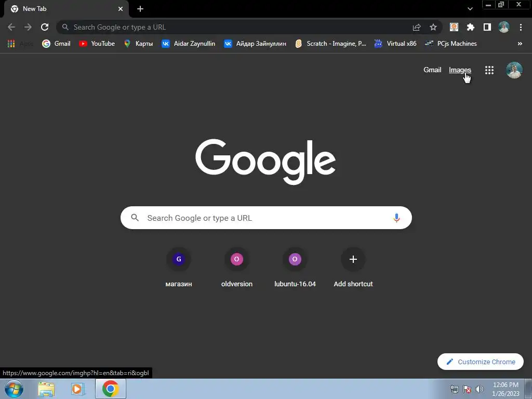532x399 pixels.
Task: Add a new tab with the plus button
Action: point(140,9)
